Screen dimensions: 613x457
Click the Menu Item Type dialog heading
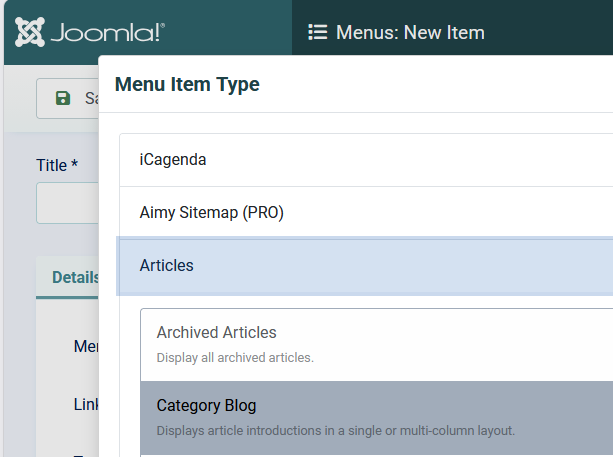tap(187, 84)
